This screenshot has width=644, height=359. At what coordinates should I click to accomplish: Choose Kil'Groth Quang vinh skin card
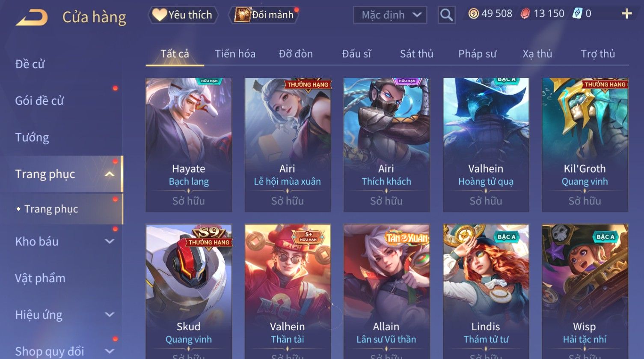(x=585, y=145)
